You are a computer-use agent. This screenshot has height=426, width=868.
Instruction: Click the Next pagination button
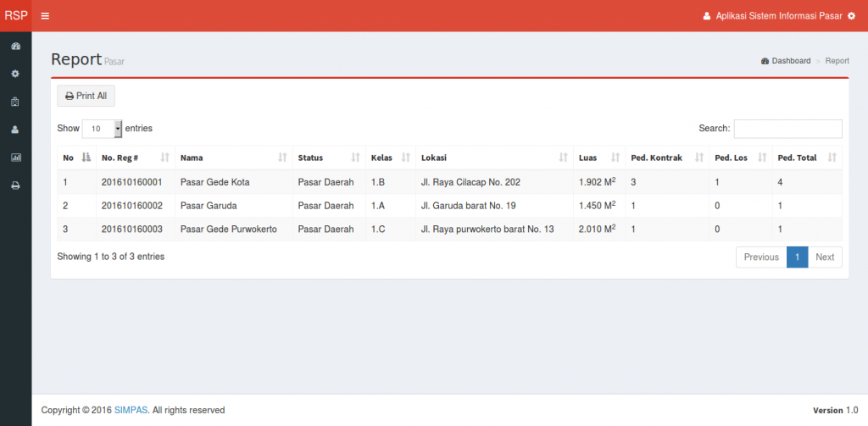point(825,257)
